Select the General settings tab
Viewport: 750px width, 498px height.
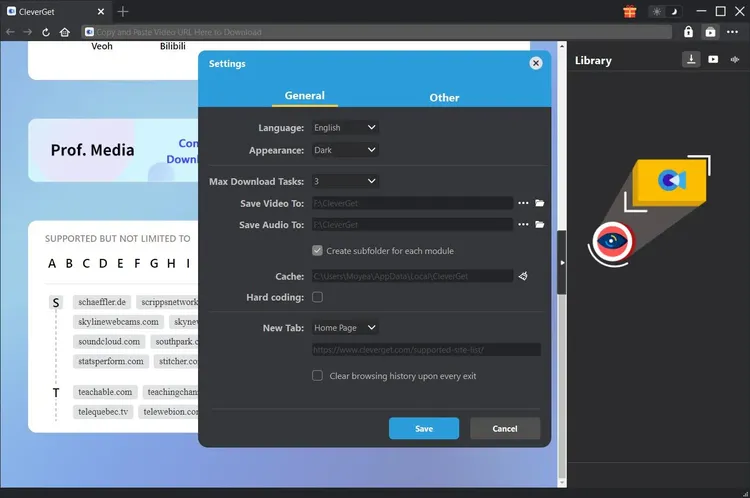point(304,96)
